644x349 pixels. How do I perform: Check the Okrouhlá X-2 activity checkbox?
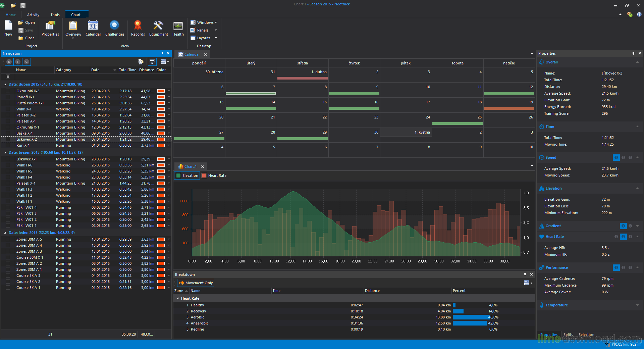[8, 91]
